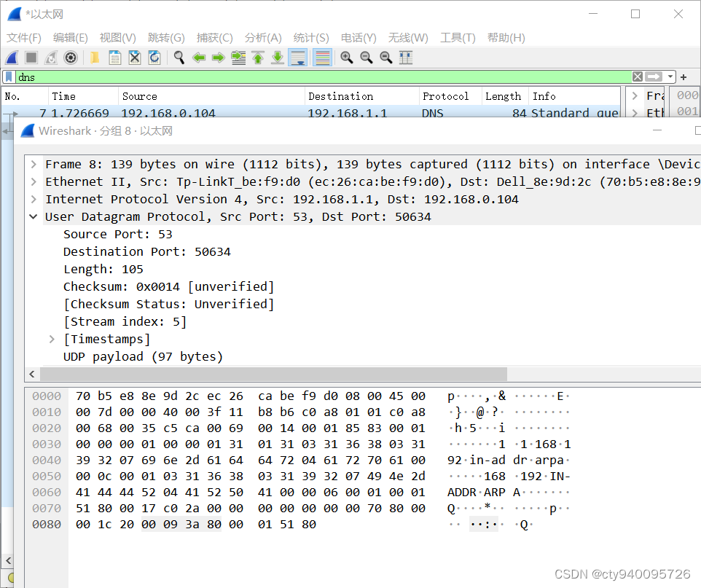
Task: Zoom in on main window text
Action: (346, 58)
